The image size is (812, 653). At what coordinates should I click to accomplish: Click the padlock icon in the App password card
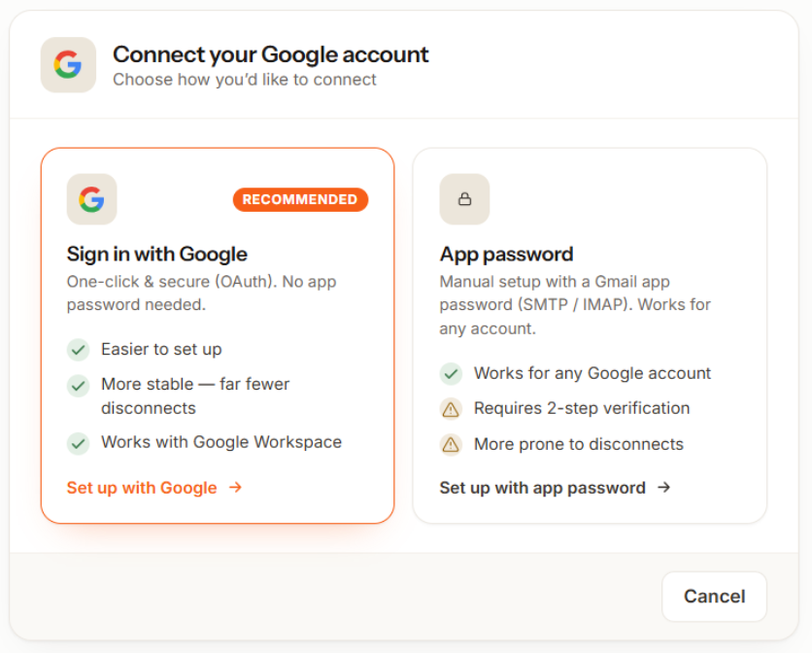464,199
